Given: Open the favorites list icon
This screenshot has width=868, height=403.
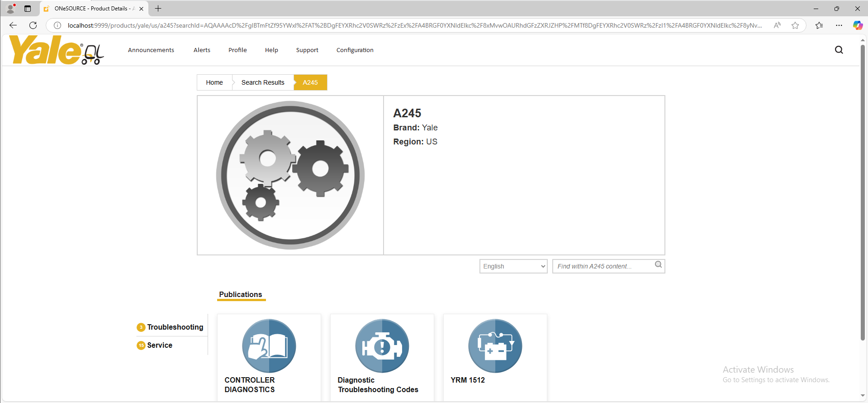Looking at the screenshot, I should coord(819,25).
